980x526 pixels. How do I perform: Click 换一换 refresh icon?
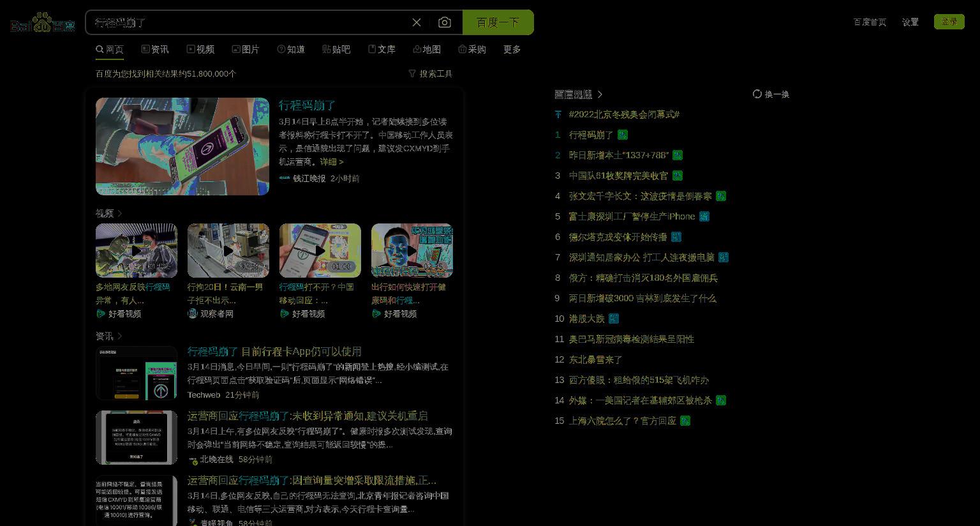757,94
